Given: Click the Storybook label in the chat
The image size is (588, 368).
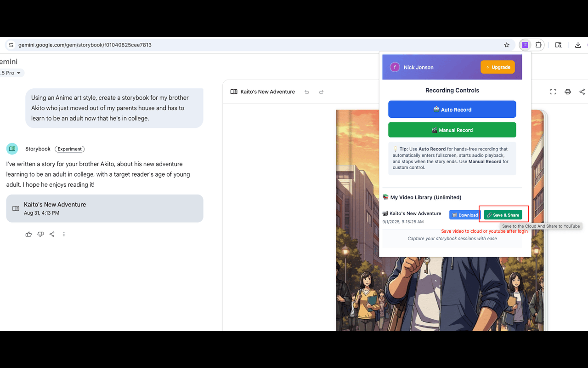Looking at the screenshot, I should coord(38,149).
